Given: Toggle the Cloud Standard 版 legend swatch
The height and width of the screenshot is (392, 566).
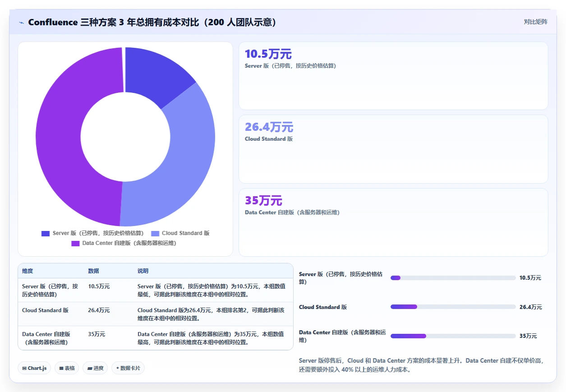Looking at the screenshot, I should click(x=155, y=233).
